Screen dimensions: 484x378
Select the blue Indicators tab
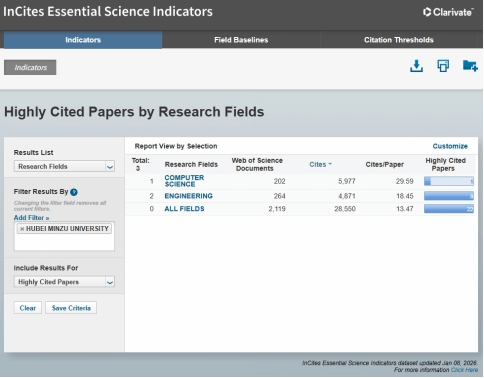(x=83, y=40)
